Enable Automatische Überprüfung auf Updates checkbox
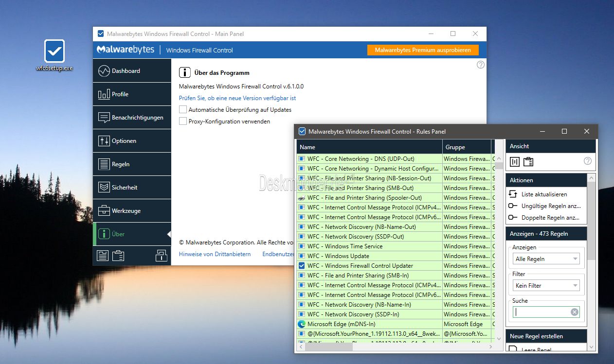The width and height of the screenshot is (614, 364). click(183, 110)
